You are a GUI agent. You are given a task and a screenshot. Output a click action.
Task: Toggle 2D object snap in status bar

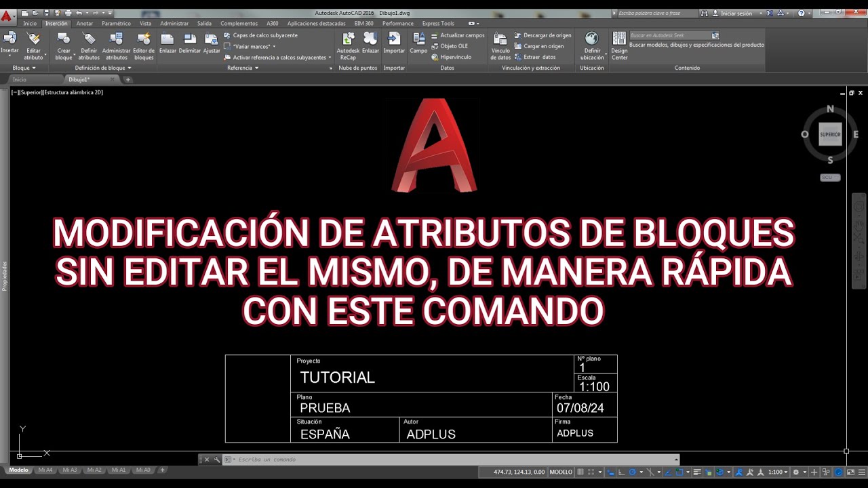679,472
